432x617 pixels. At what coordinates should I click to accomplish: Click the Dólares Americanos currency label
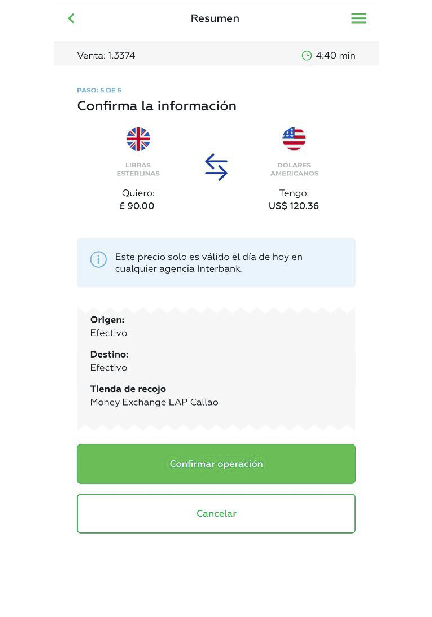click(x=294, y=169)
